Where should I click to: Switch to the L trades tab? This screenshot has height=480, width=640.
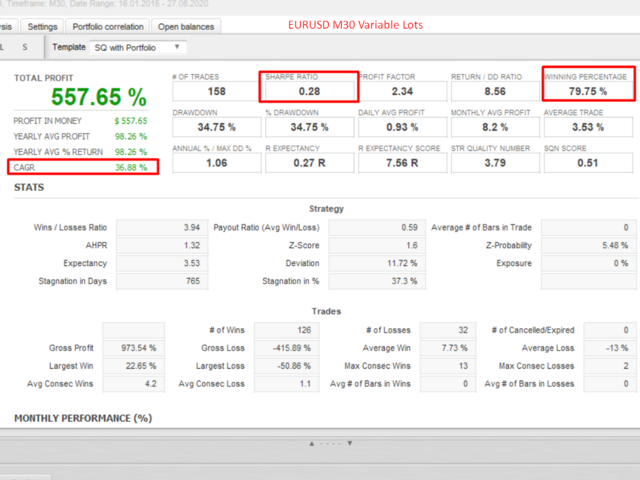click(4, 47)
